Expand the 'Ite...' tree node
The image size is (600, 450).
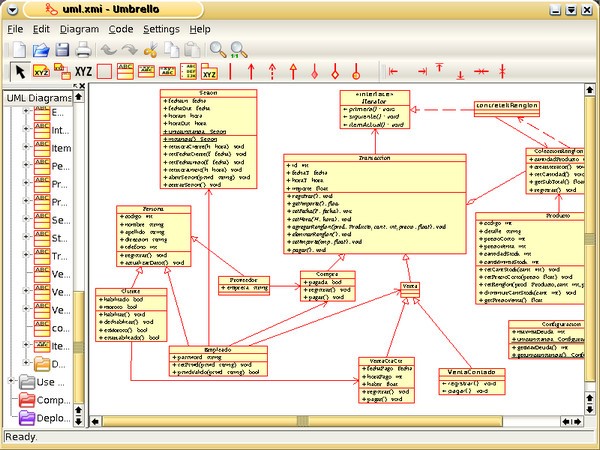pyautogui.click(x=26, y=344)
